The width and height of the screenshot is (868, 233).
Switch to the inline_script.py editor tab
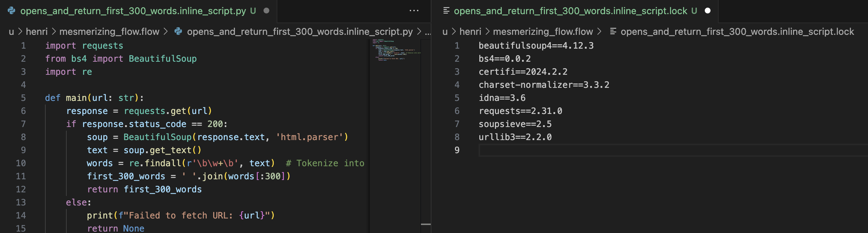coord(133,11)
